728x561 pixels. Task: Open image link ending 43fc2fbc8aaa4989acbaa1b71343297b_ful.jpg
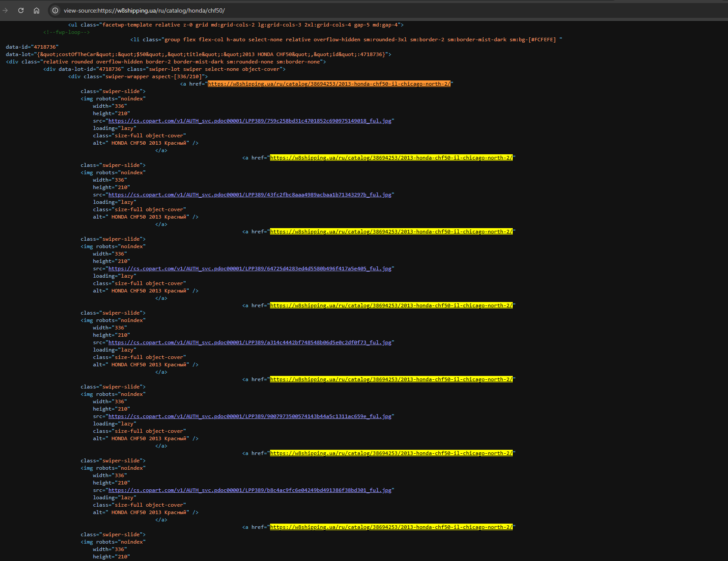tap(250, 195)
